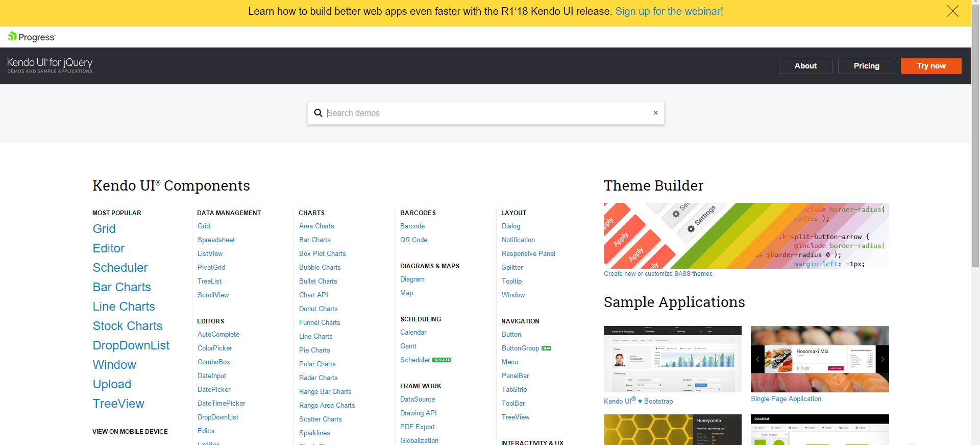The height and width of the screenshot is (445, 980).
Task: Open the Pricing page
Action: (x=866, y=66)
